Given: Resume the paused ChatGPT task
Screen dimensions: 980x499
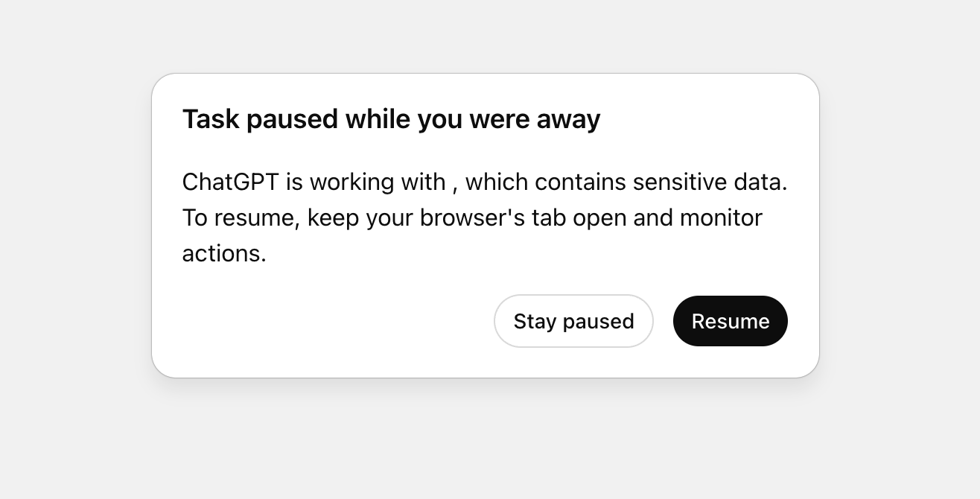Looking at the screenshot, I should pyautogui.click(x=730, y=321).
